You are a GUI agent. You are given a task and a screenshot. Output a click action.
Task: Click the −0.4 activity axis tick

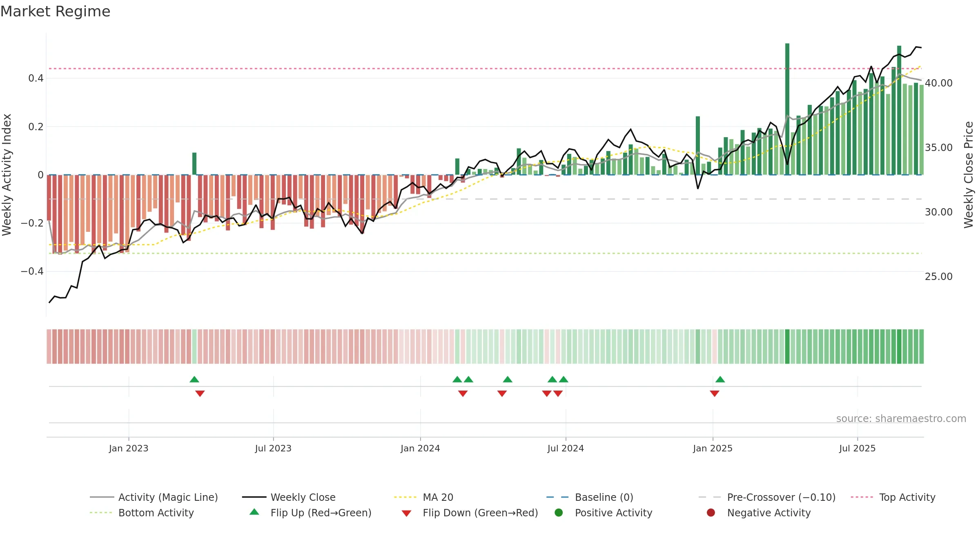point(32,271)
